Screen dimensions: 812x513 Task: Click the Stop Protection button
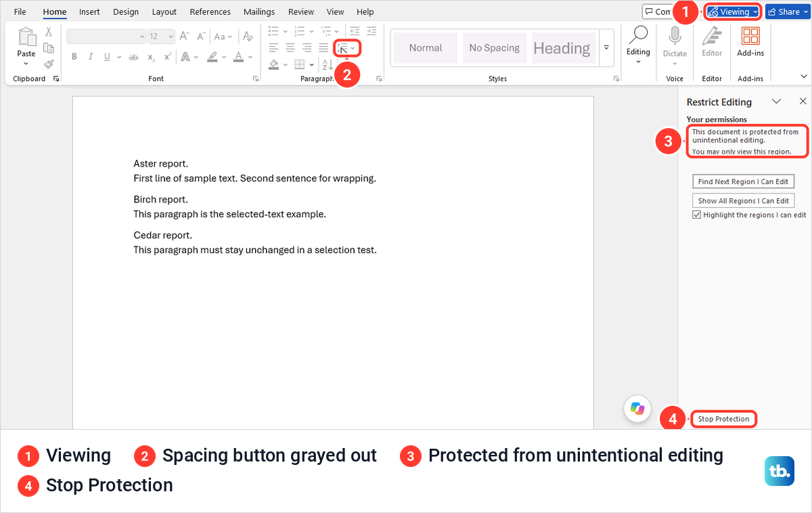pos(723,419)
